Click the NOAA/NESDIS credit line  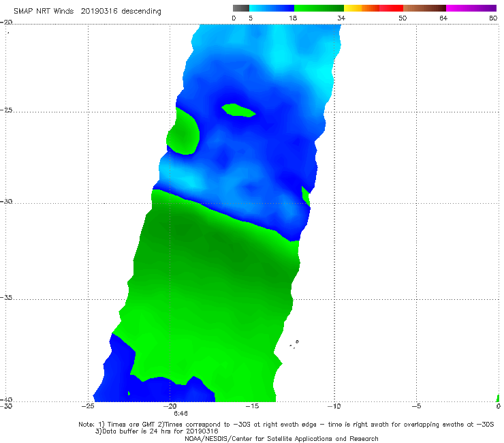[281, 439]
